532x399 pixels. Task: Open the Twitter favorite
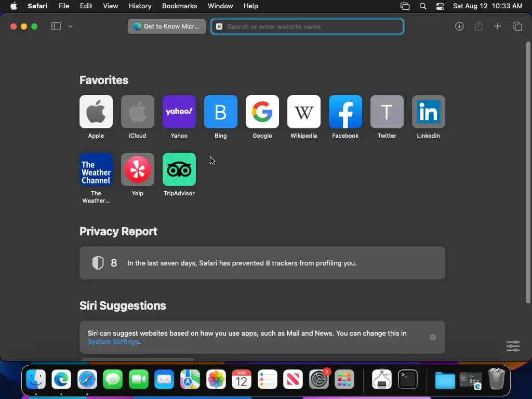387,112
